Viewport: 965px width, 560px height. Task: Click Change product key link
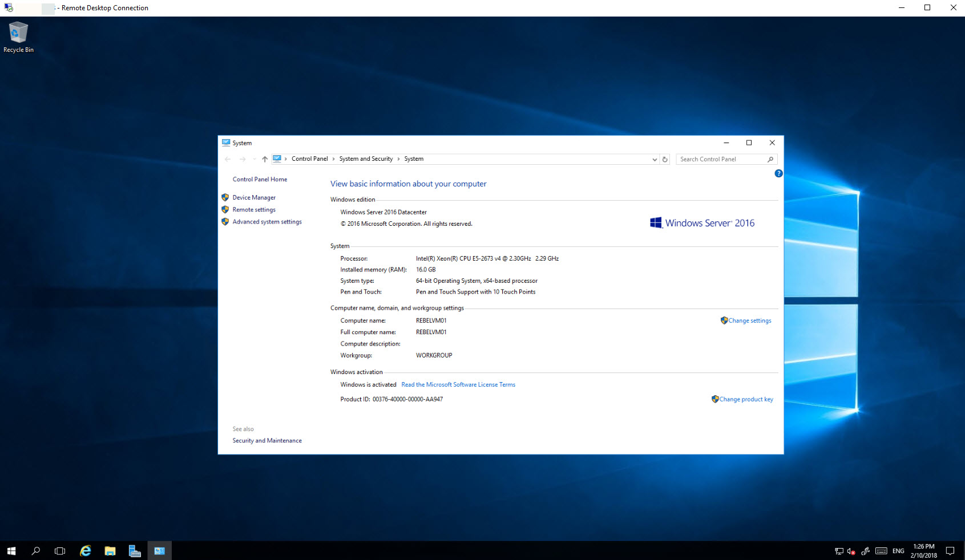pos(746,399)
